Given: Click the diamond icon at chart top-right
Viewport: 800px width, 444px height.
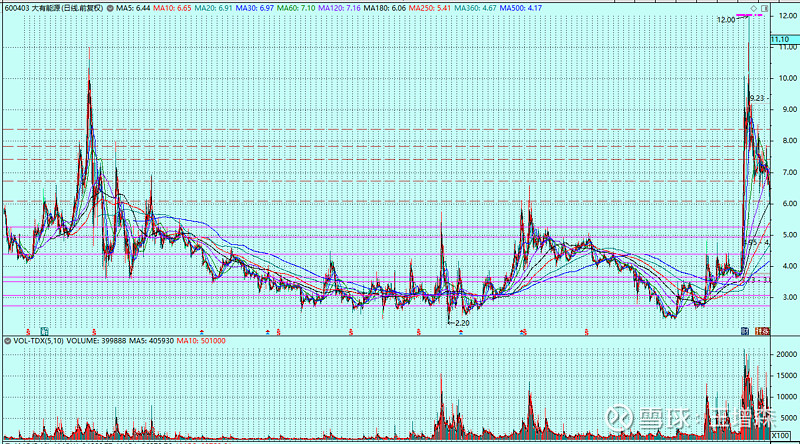Looking at the screenshot, I should tap(752, 7).
